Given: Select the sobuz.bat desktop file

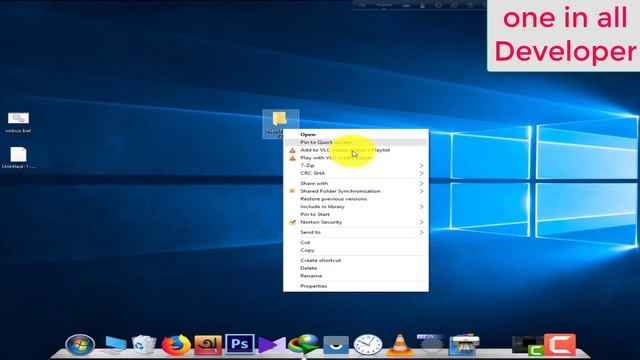Looking at the screenshot, I should coord(18,122).
